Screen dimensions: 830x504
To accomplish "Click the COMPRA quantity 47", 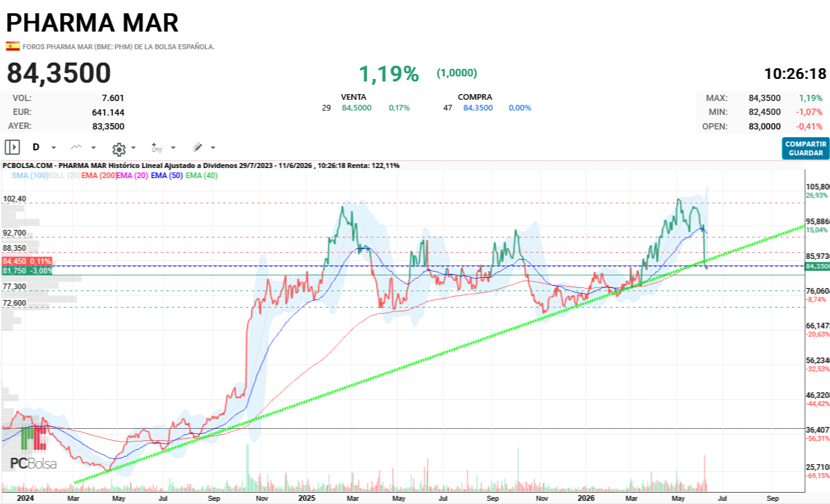I will [x=448, y=108].
